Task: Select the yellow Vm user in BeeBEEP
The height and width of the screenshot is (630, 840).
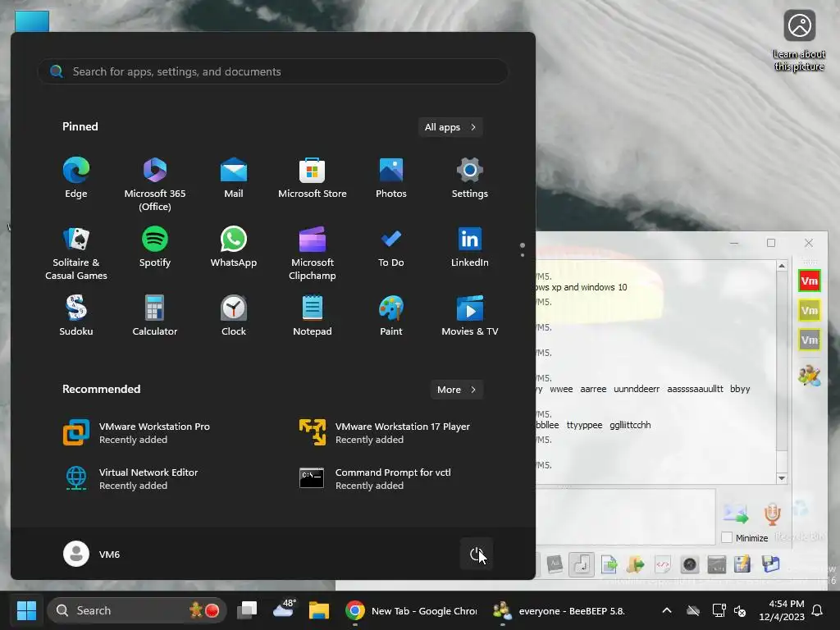Action: tap(810, 310)
